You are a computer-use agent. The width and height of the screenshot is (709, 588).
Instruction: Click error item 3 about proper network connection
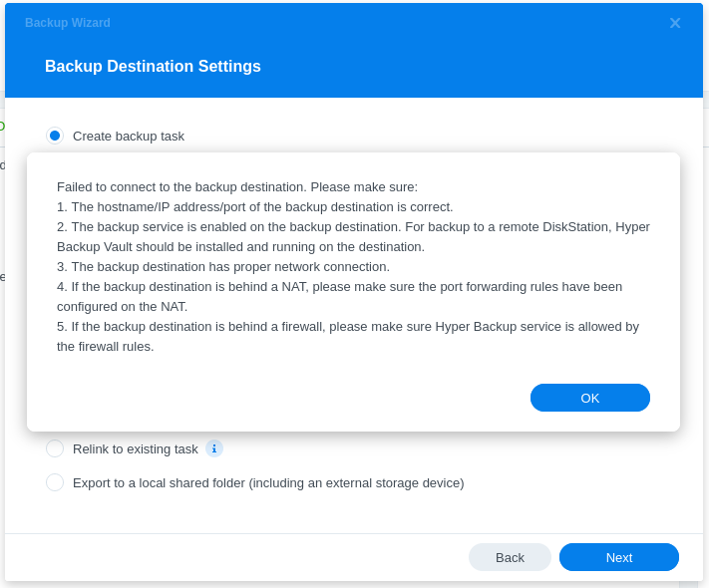223,266
